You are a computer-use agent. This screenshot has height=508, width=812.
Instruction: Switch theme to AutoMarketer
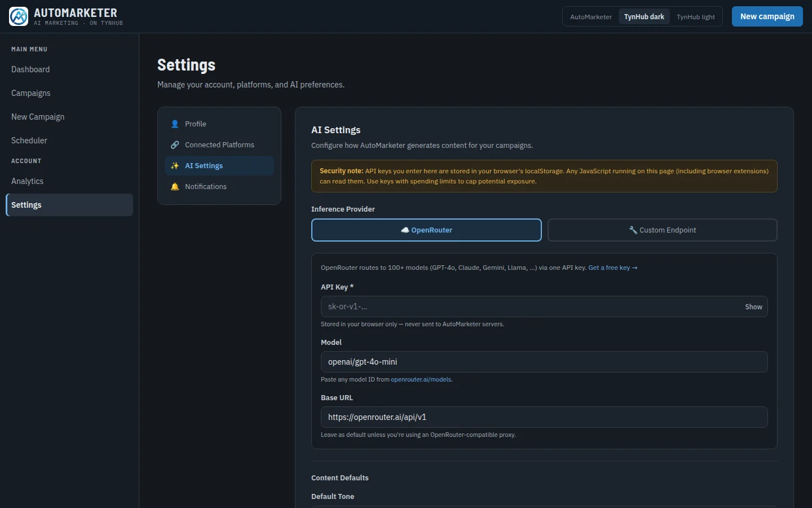click(591, 17)
